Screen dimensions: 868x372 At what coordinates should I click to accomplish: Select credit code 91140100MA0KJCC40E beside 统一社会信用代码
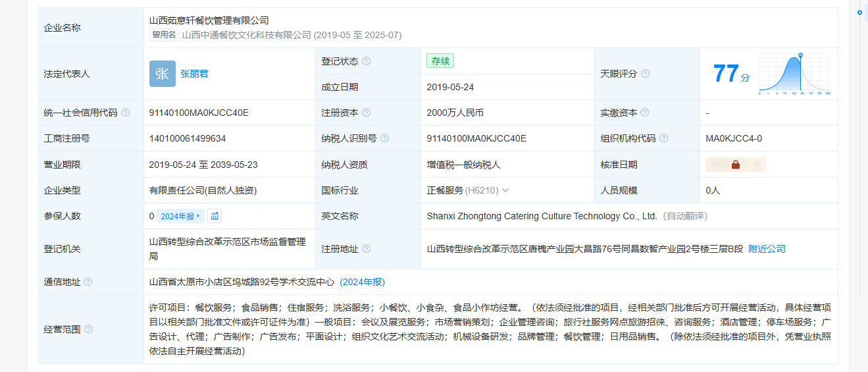coord(199,113)
